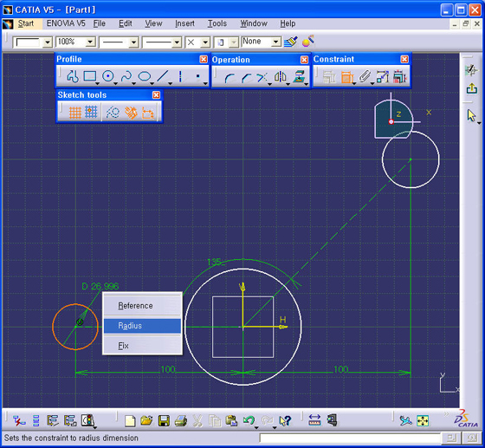This screenshot has width=485, height=448.
Task: Toggle Snap to Point in Sketch tools
Action: pos(91,112)
